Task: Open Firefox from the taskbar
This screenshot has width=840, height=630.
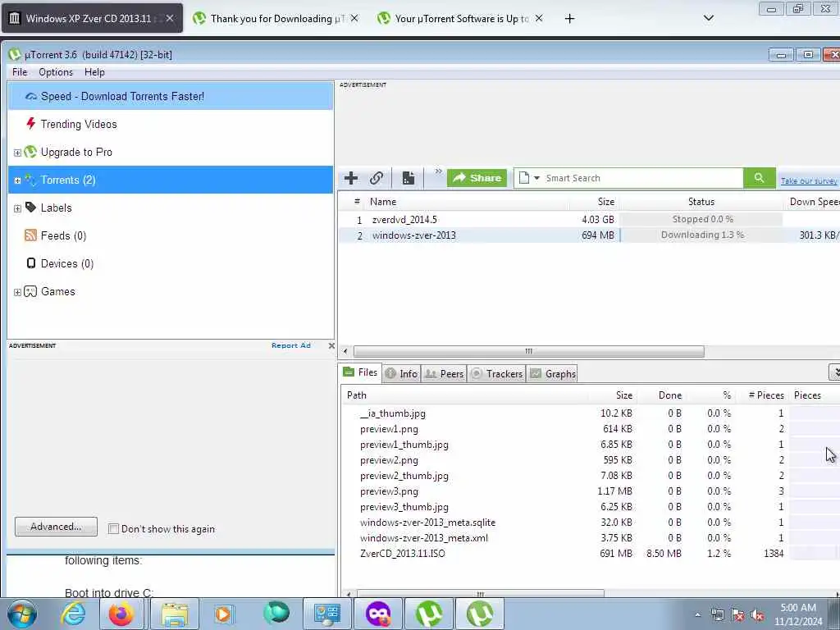Action: 121,614
